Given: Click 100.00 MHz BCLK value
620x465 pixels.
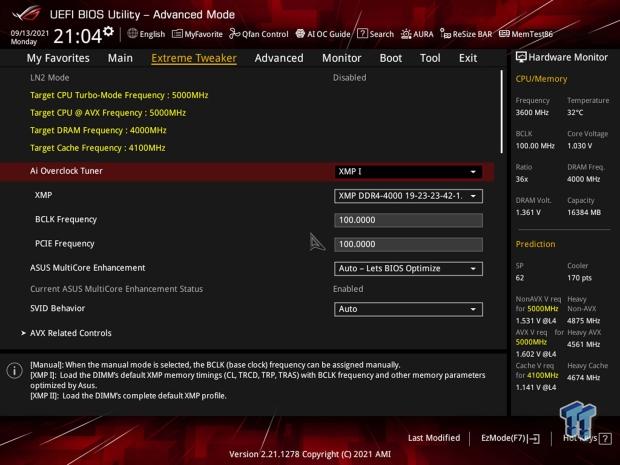Looking at the screenshot, I should (535, 146).
